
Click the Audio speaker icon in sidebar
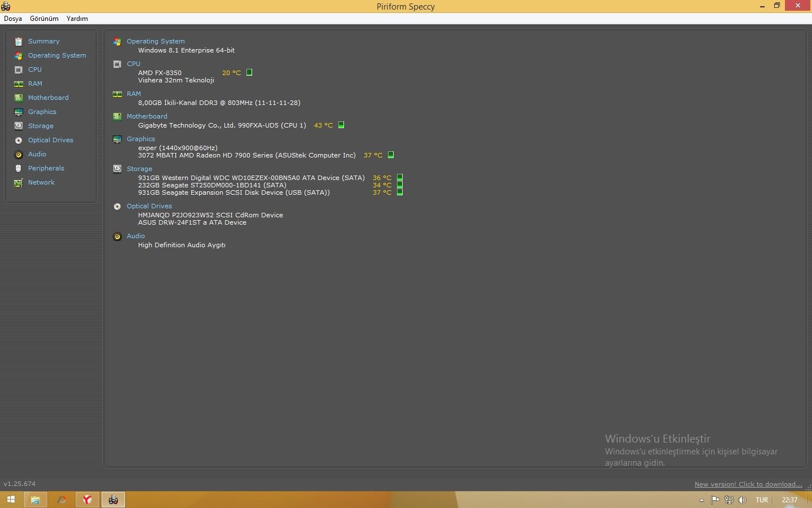pos(19,154)
